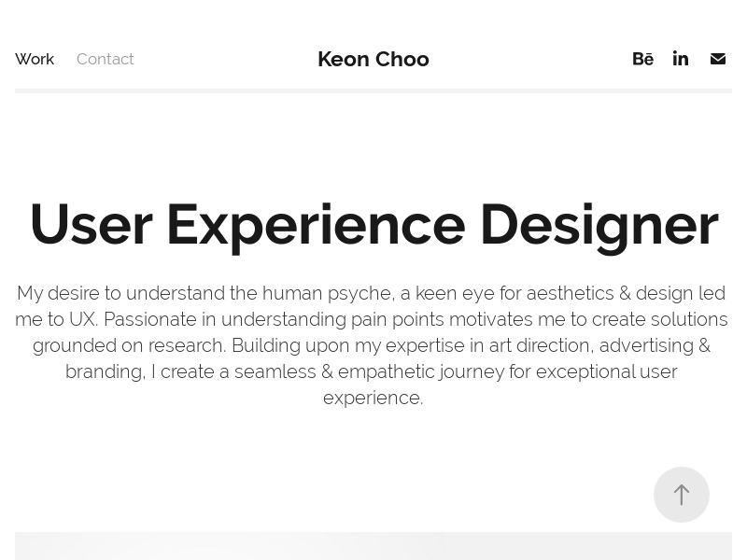Click the line starting "branding, I create"

(x=371, y=371)
